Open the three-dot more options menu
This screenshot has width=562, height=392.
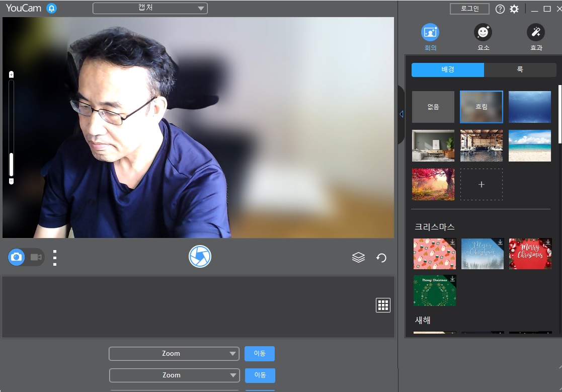[x=55, y=258]
